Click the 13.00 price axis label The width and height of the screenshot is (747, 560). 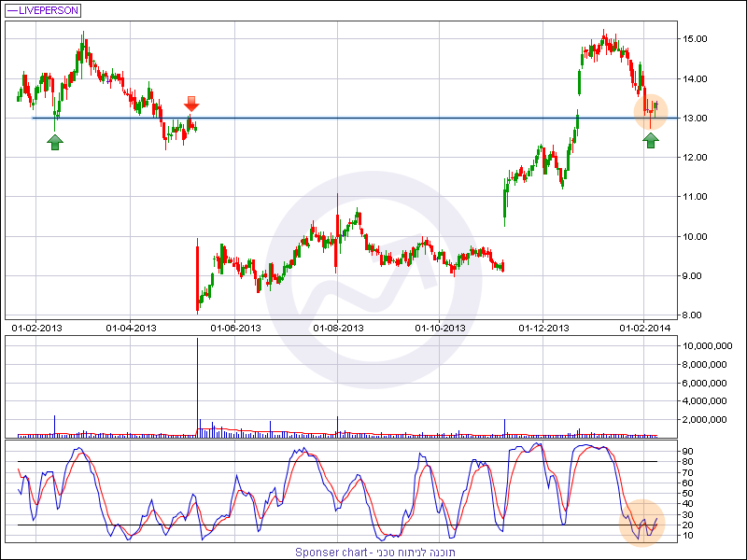tap(694, 119)
